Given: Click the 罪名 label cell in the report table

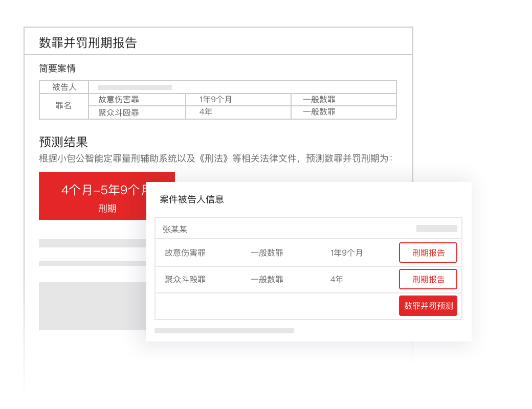Looking at the screenshot, I should pyautogui.click(x=64, y=106).
